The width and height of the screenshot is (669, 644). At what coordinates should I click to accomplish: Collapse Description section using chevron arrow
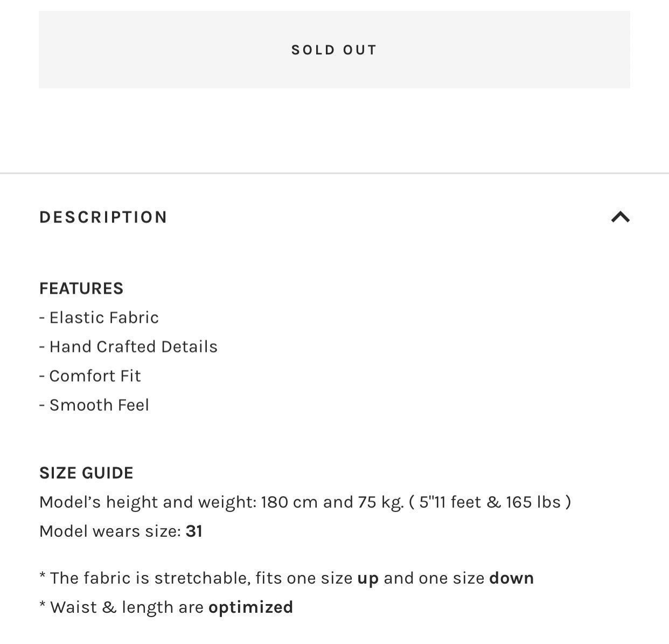click(621, 217)
